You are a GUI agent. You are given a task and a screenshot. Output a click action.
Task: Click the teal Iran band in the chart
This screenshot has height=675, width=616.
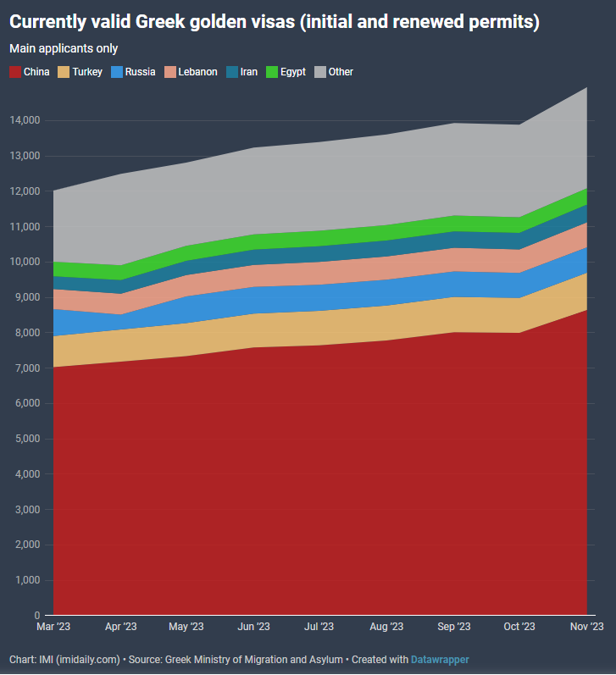point(320,253)
